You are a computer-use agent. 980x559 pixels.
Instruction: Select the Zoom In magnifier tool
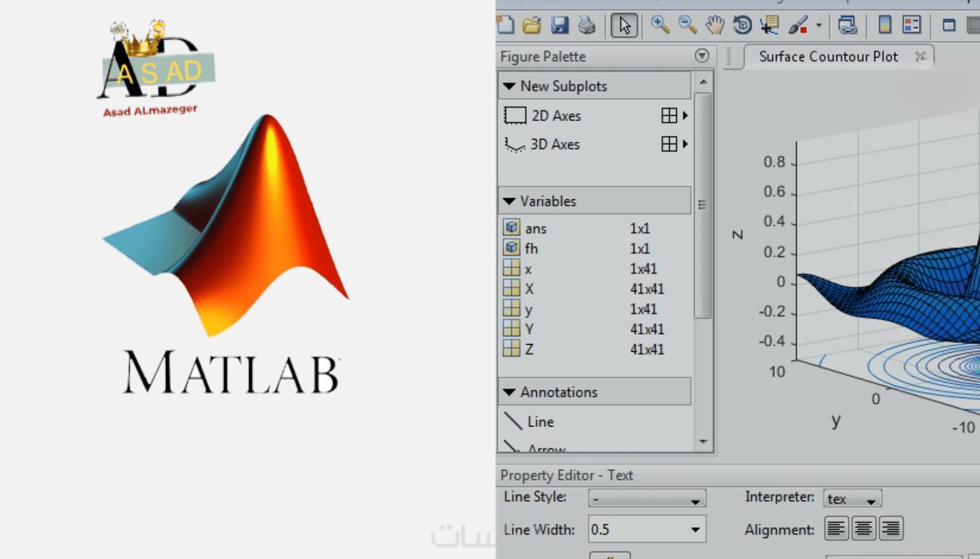click(660, 25)
